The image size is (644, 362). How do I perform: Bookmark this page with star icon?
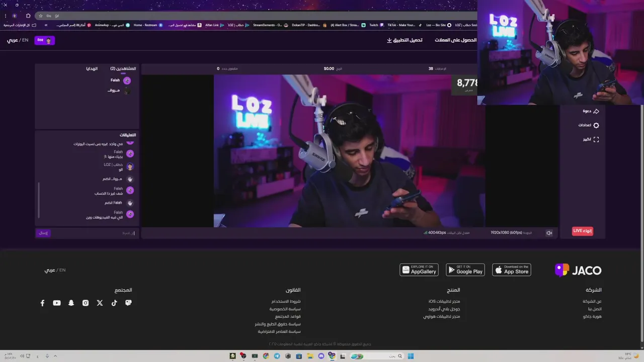(x=41, y=16)
